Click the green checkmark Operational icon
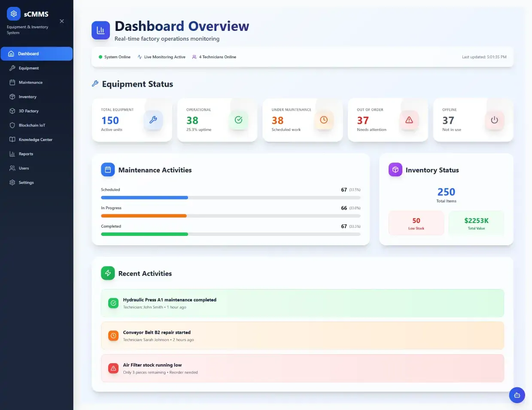This screenshot has width=532, height=410. (x=238, y=120)
